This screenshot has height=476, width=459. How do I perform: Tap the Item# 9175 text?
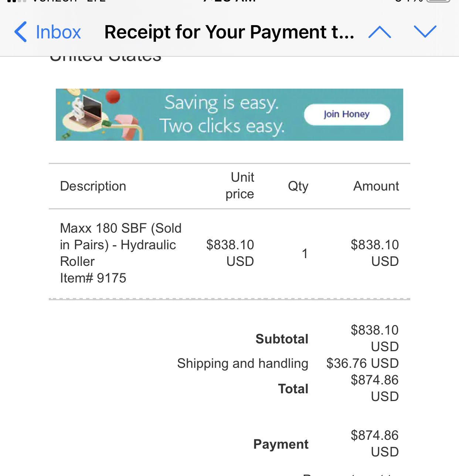click(x=93, y=278)
